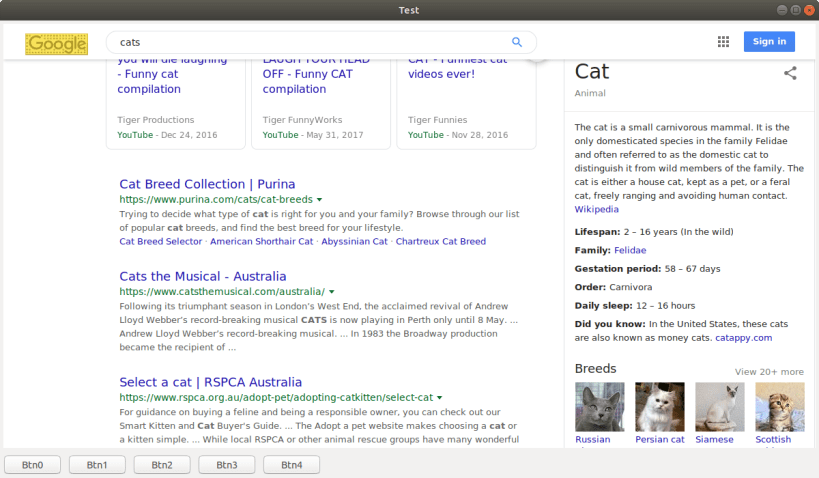The height and width of the screenshot is (478, 819).
Task: Click the Siamese label link
Action: point(714,439)
